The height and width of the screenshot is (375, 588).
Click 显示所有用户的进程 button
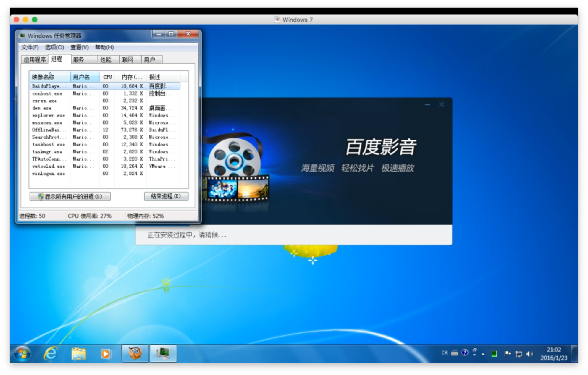70,197
